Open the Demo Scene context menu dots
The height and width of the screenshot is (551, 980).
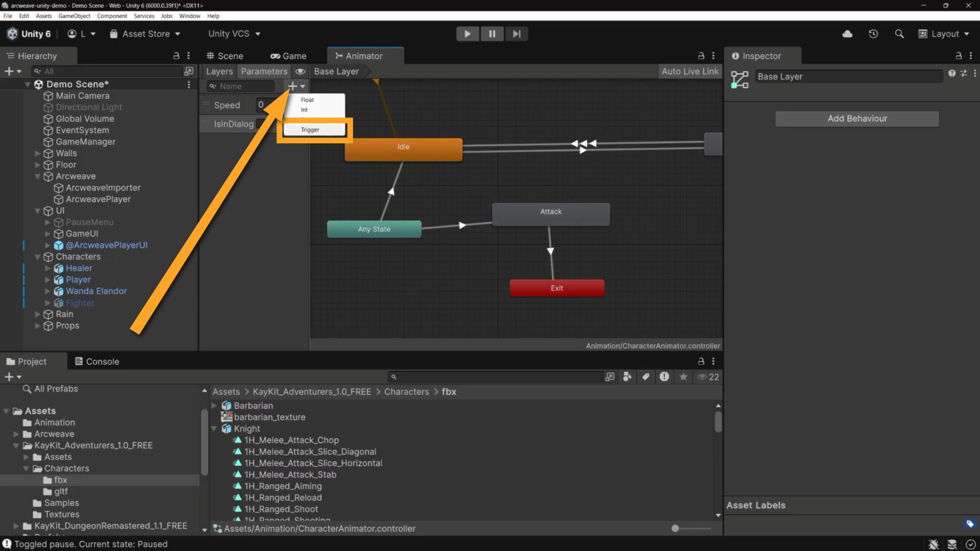pos(189,84)
